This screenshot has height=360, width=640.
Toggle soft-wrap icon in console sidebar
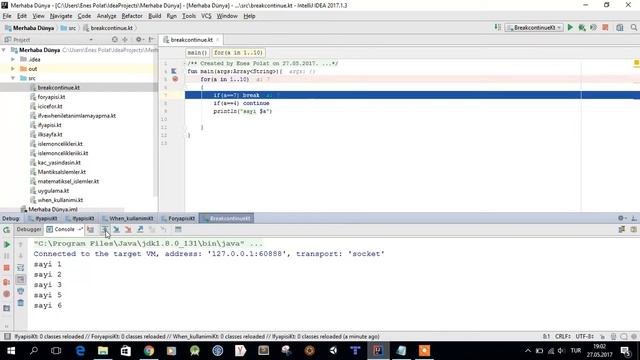(20, 268)
